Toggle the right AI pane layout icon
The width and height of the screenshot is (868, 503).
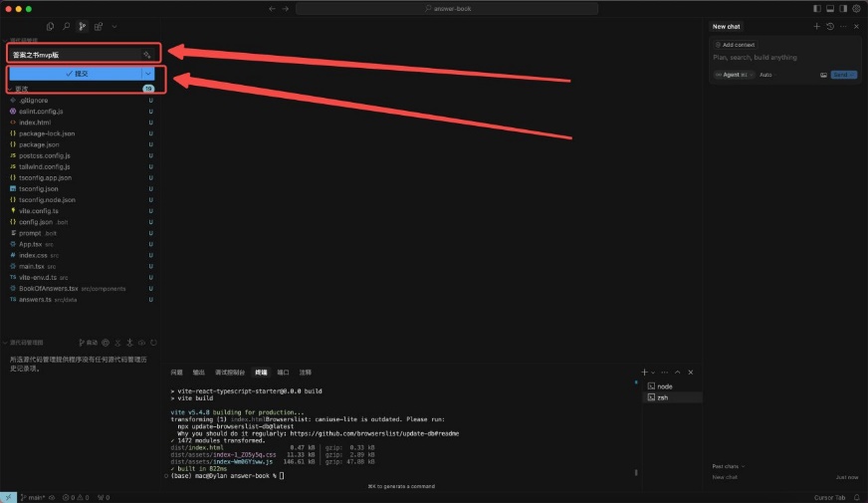coord(842,8)
